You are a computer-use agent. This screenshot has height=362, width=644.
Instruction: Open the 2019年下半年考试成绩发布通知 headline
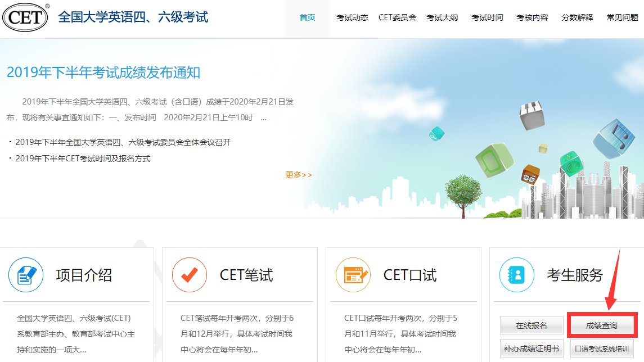103,73
